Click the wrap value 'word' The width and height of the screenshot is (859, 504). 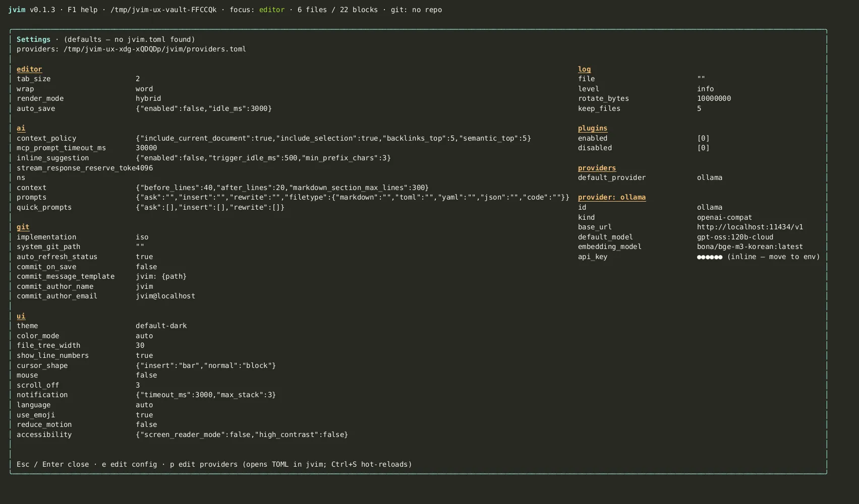click(144, 89)
